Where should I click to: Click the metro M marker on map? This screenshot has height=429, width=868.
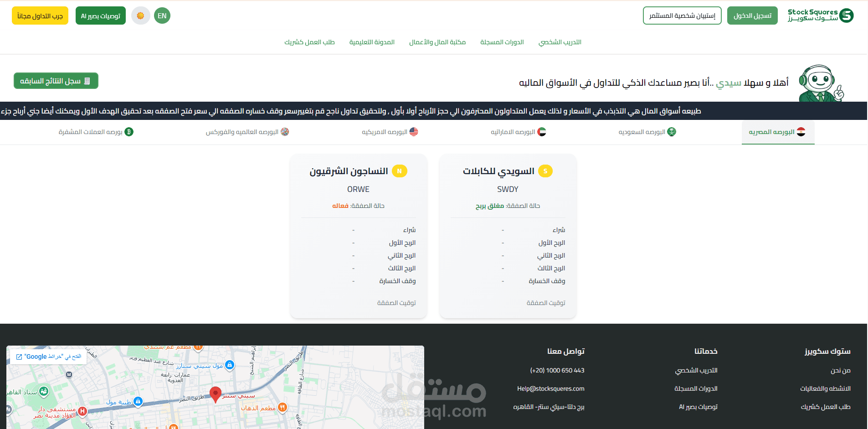point(69,375)
